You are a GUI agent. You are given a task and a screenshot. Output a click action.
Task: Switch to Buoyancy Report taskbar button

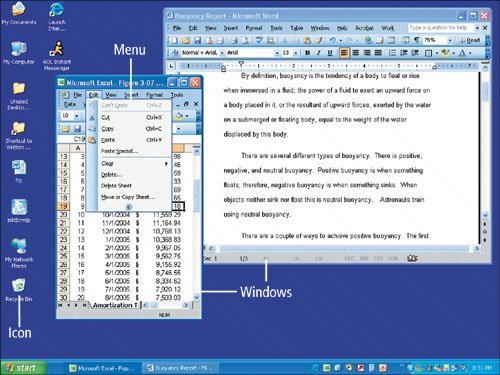[x=181, y=368]
